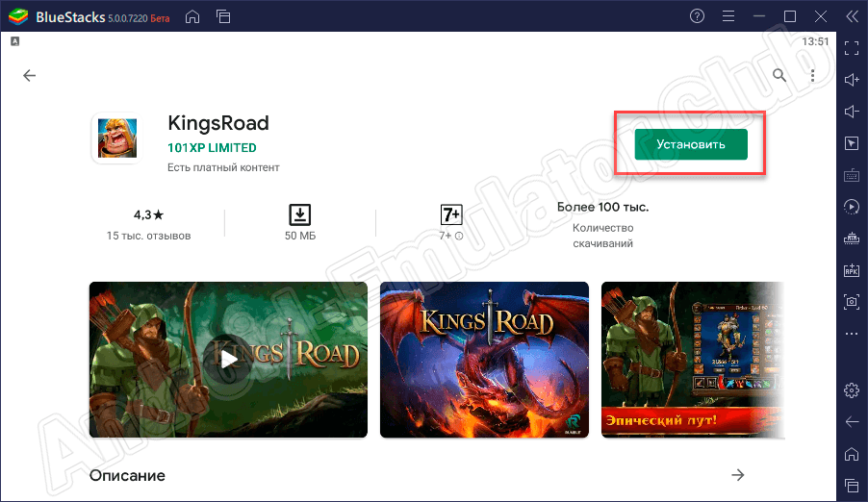Go back with the Play Store arrow
The image size is (868, 502).
[30, 75]
